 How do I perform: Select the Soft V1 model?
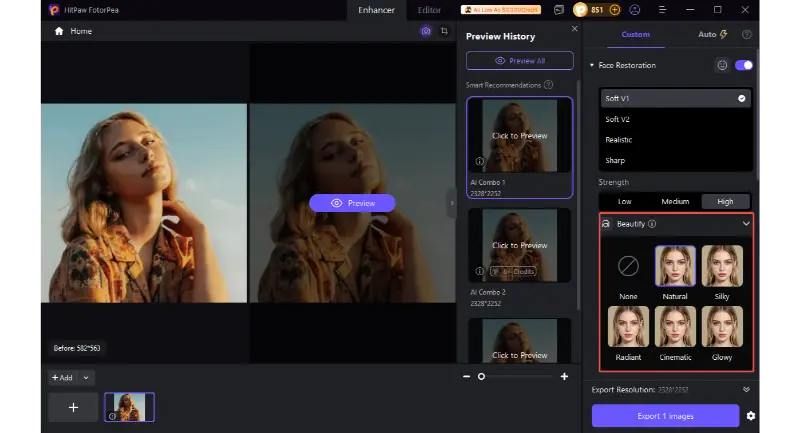point(675,98)
